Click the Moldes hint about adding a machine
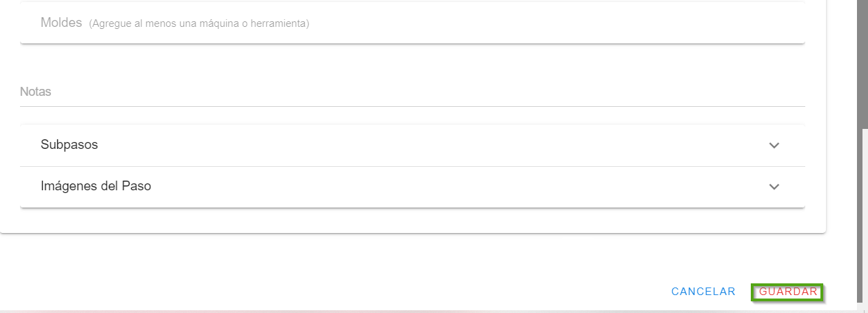The height and width of the screenshot is (313, 868). pos(199,24)
